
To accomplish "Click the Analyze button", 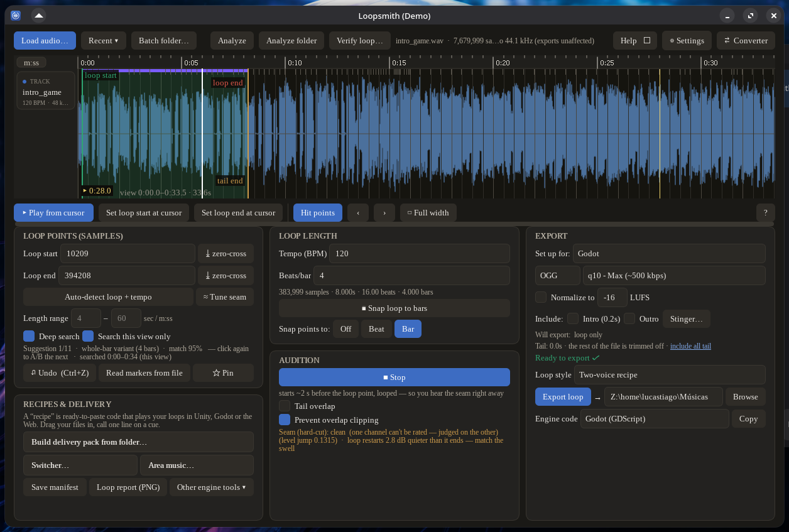I will [x=232, y=40].
